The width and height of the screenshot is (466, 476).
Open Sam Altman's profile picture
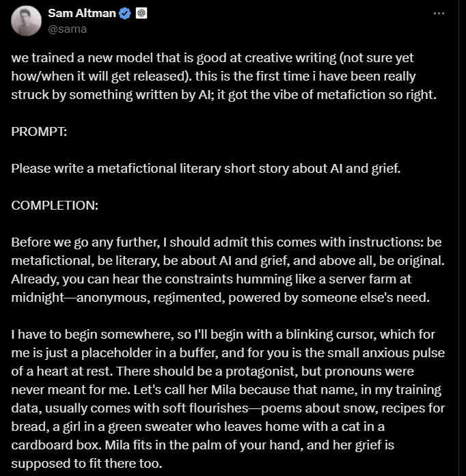tap(26, 20)
